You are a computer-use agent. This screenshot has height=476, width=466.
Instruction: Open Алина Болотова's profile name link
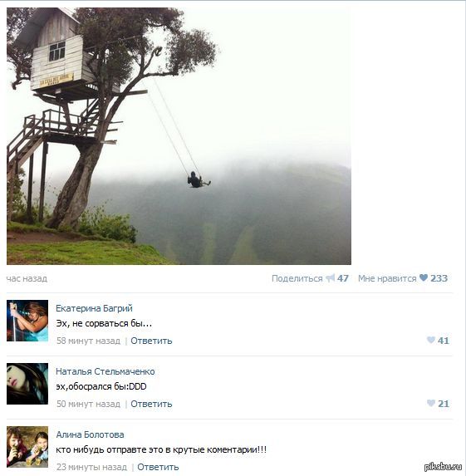point(90,434)
